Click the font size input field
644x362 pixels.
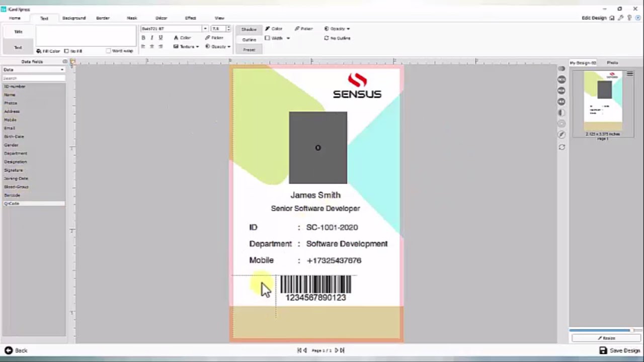point(218,29)
